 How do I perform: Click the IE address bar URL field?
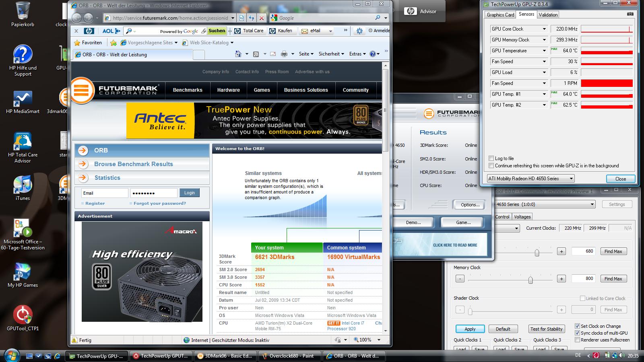[170, 18]
